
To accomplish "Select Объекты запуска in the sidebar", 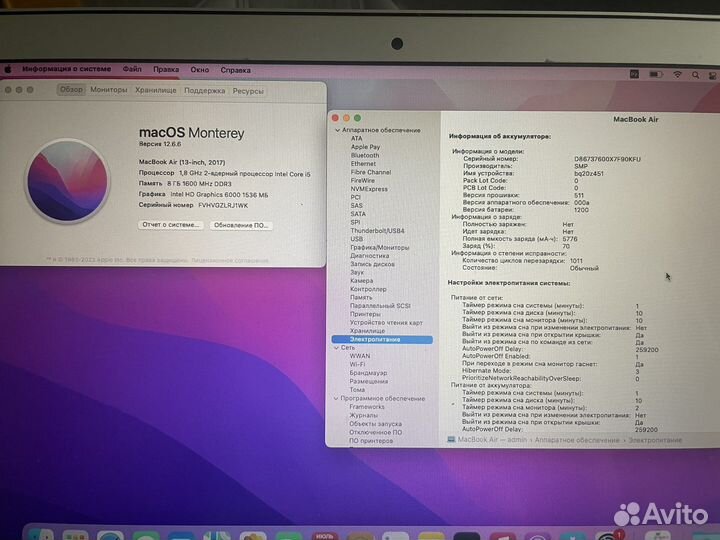I will pyautogui.click(x=376, y=424).
